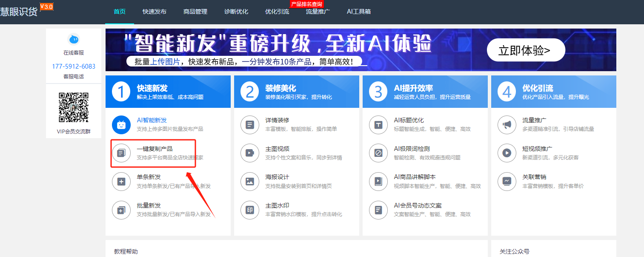This screenshot has width=644, height=257.
Task: Click the 关联营销 chart icon
Action: [x=507, y=182]
